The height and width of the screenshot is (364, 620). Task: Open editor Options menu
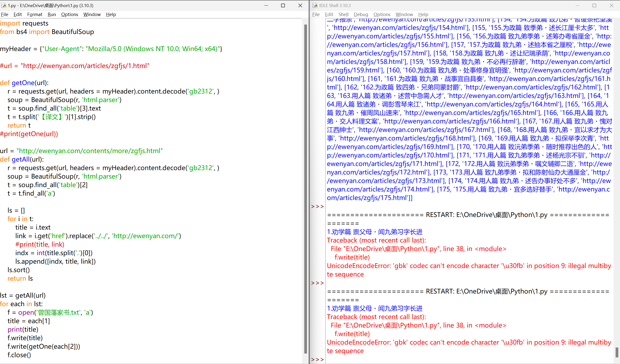(x=70, y=14)
